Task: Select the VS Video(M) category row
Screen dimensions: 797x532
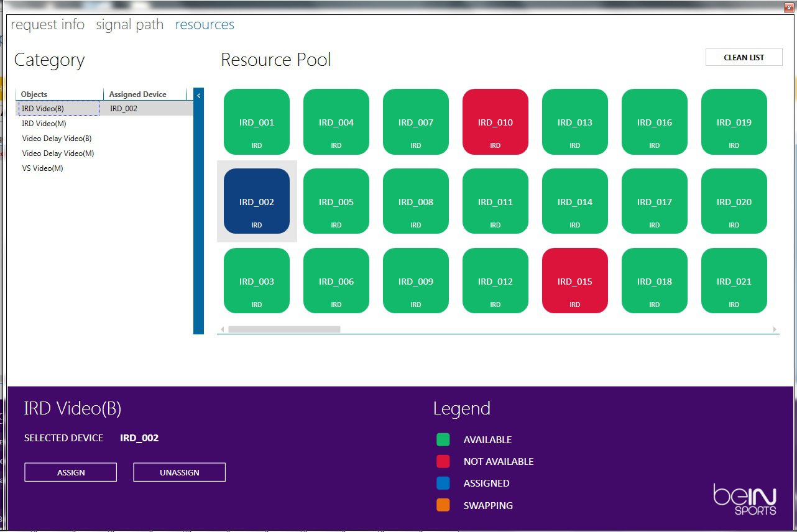Action: pyautogui.click(x=104, y=168)
